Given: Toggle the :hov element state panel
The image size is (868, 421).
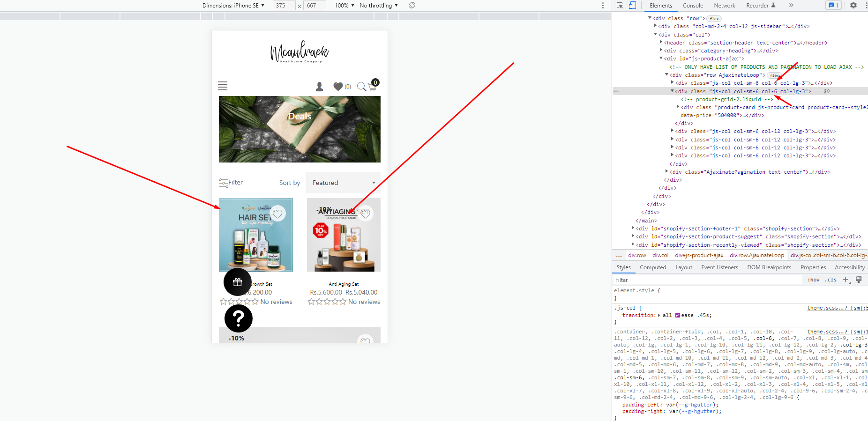Looking at the screenshot, I should pyautogui.click(x=814, y=280).
